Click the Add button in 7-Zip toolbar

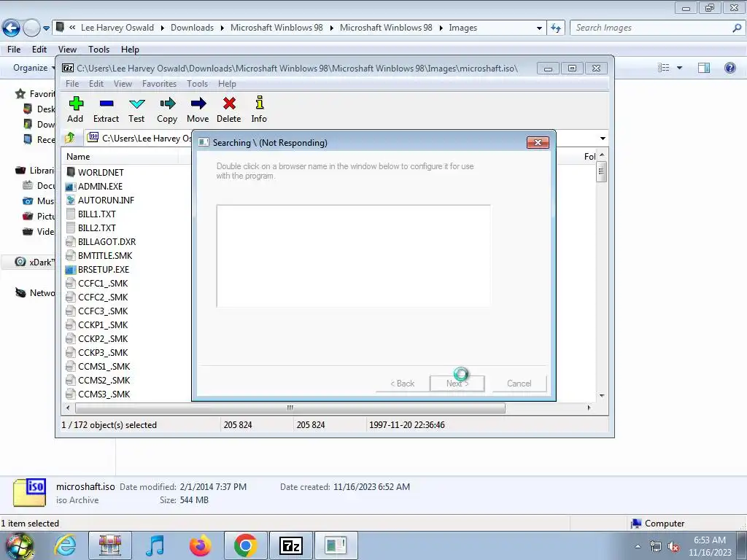[x=76, y=109]
